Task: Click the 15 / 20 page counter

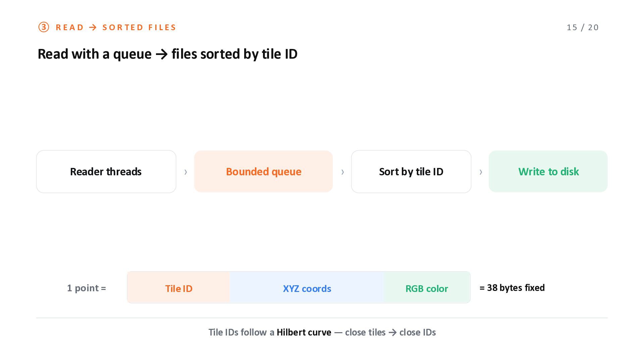Action: pos(583,27)
